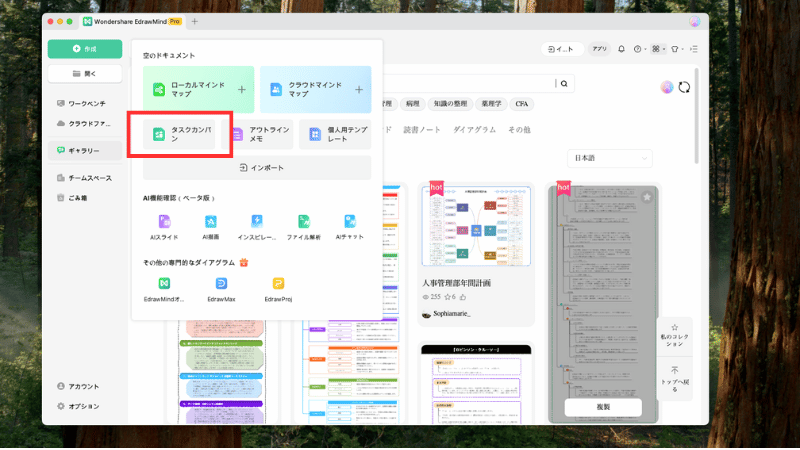This screenshot has height=450, width=800.
Task: Open a new tab with plus
Action: [x=194, y=21]
